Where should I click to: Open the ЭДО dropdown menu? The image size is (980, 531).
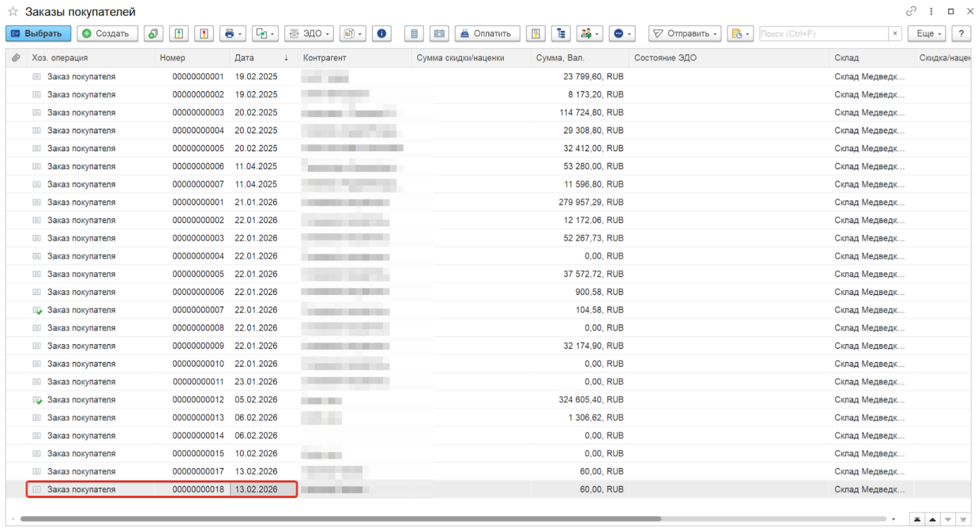click(309, 33)
